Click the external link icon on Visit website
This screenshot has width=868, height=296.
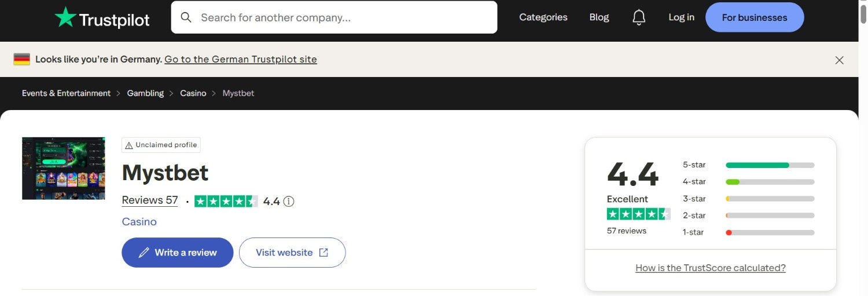(324, 253)
